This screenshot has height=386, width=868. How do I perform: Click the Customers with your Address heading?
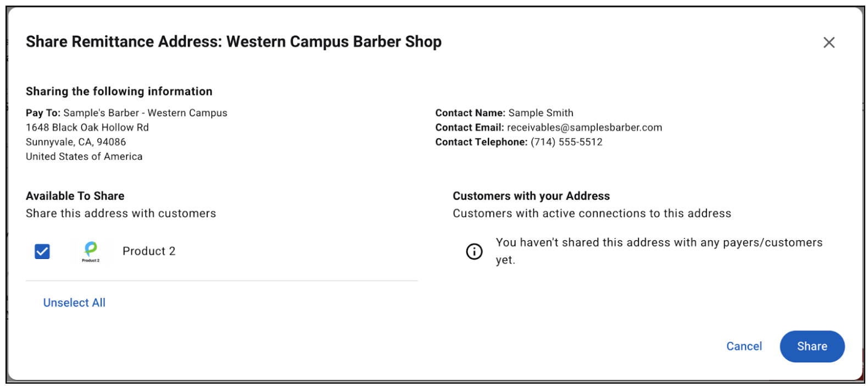(531, 196)
